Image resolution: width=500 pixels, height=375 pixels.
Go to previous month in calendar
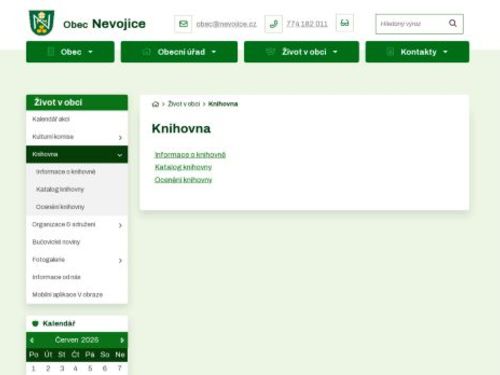pos(32,340)
